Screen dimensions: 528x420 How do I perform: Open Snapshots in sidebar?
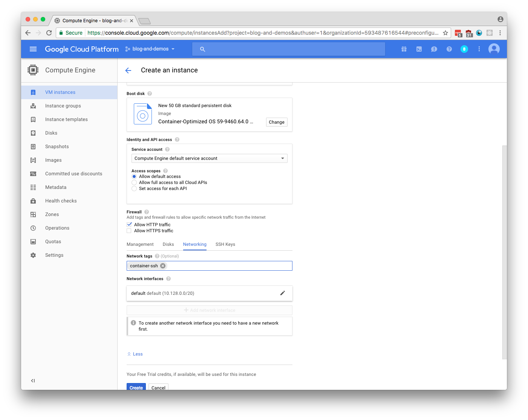(69, 147)
